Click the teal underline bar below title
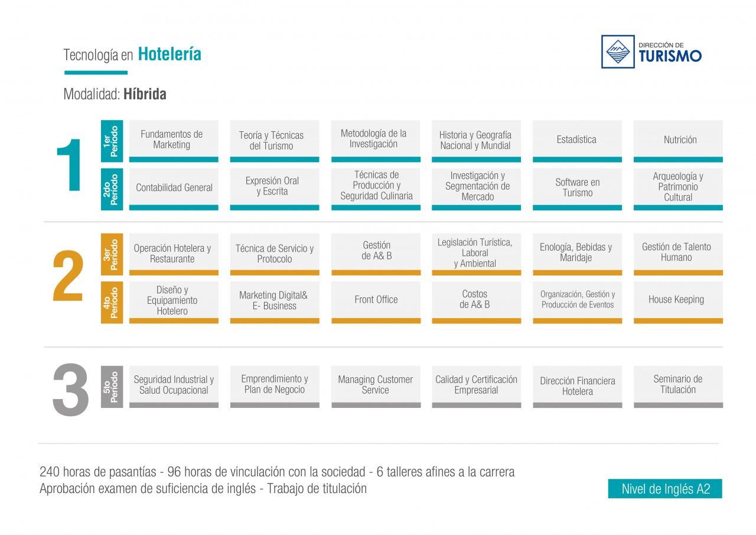The width and height of the screenshot is (756, 535). click(96, 73)
